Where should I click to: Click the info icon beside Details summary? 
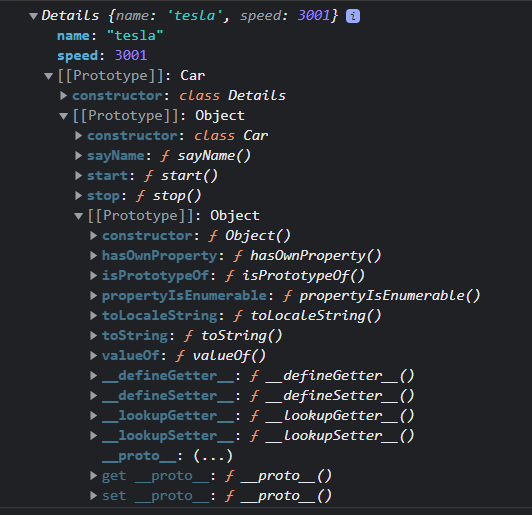point(353,16)
